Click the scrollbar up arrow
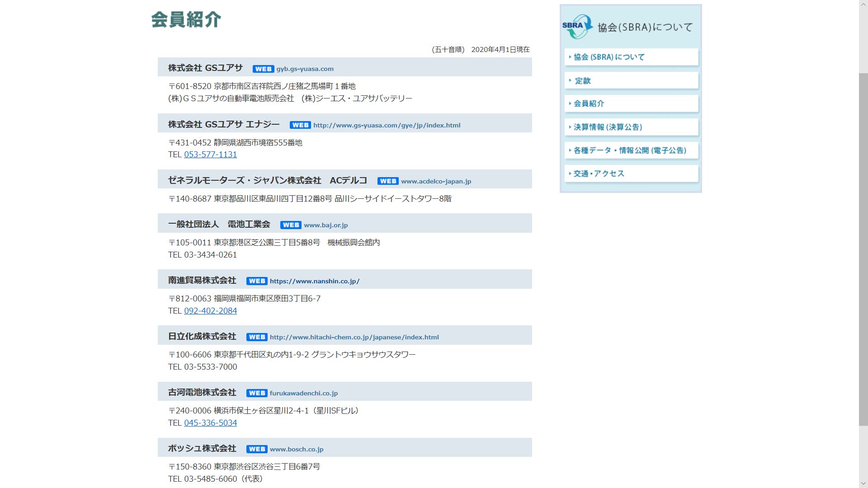 (863, 4)
